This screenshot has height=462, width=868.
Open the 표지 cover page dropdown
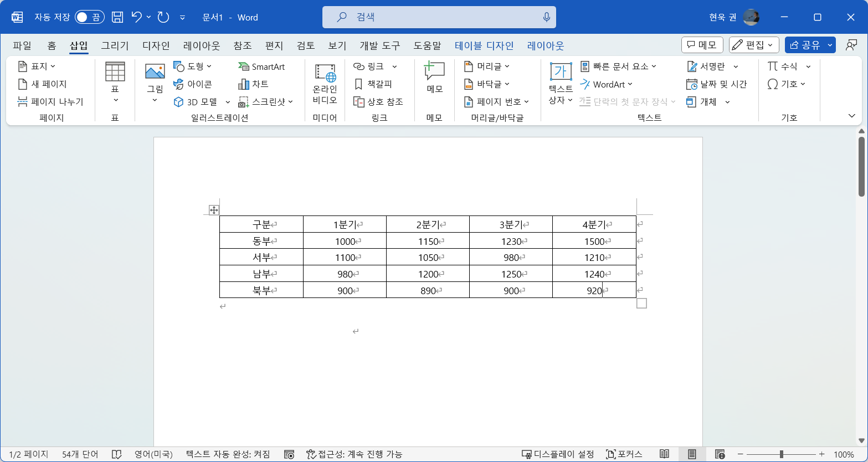click(37, 66)
